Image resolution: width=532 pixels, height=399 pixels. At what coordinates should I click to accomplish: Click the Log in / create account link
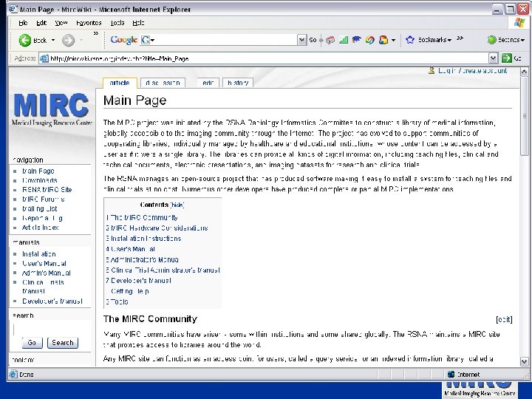[472, 71]
